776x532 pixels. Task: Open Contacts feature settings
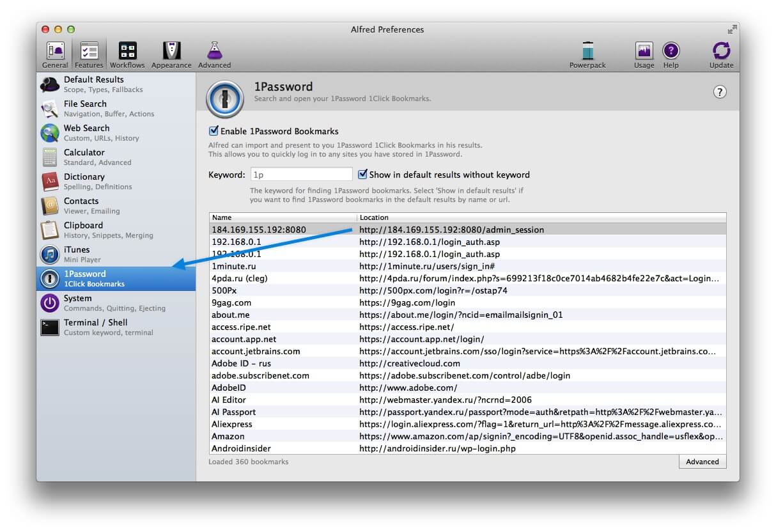[x=116, y=206]
